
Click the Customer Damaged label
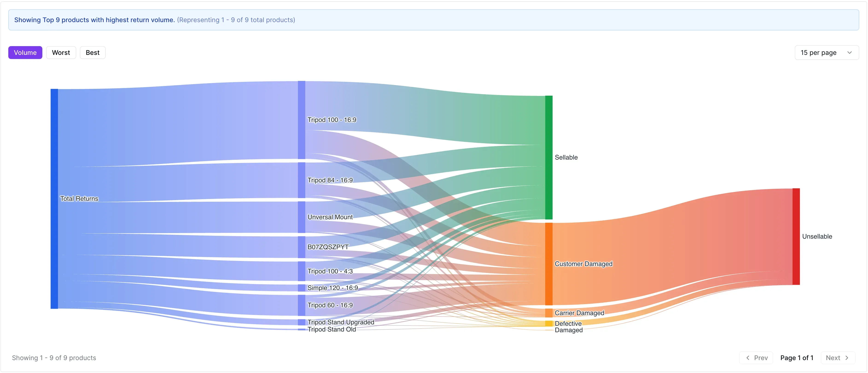click(x=584, y=264)
